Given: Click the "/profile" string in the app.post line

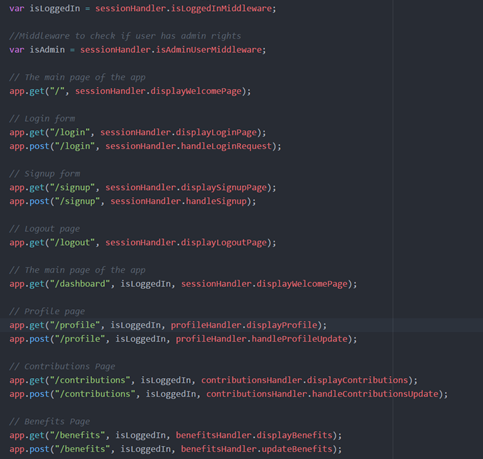Looking at the screenshot, I should point(80,339).
